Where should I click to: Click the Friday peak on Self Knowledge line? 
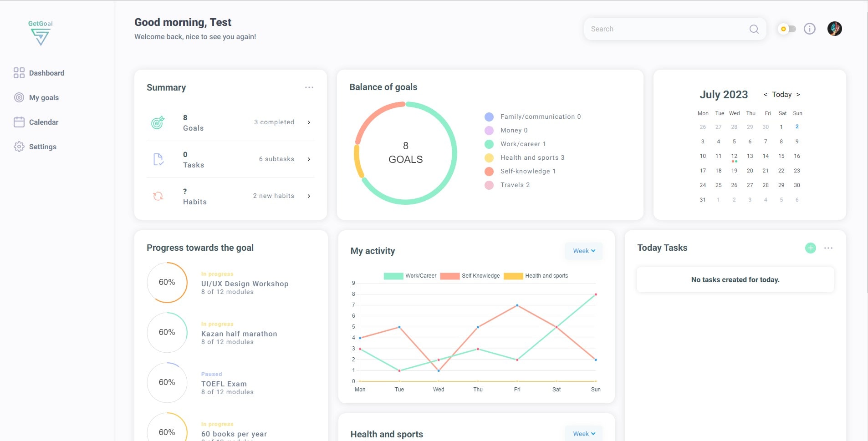[517, 305]
